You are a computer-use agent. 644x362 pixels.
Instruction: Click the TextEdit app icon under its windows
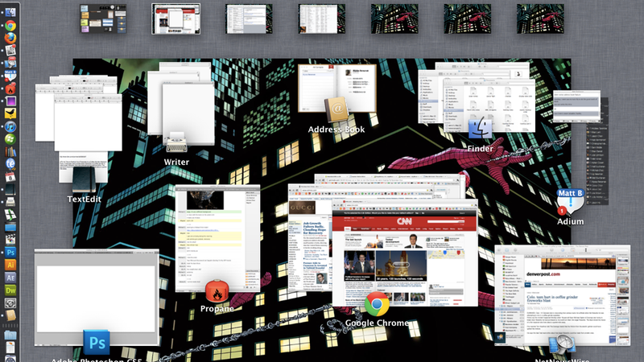(x=85, y=179)
